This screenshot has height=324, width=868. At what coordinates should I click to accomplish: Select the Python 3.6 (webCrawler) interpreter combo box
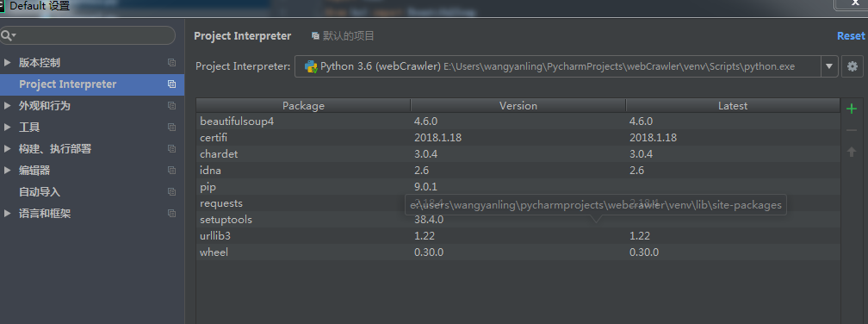566,66
